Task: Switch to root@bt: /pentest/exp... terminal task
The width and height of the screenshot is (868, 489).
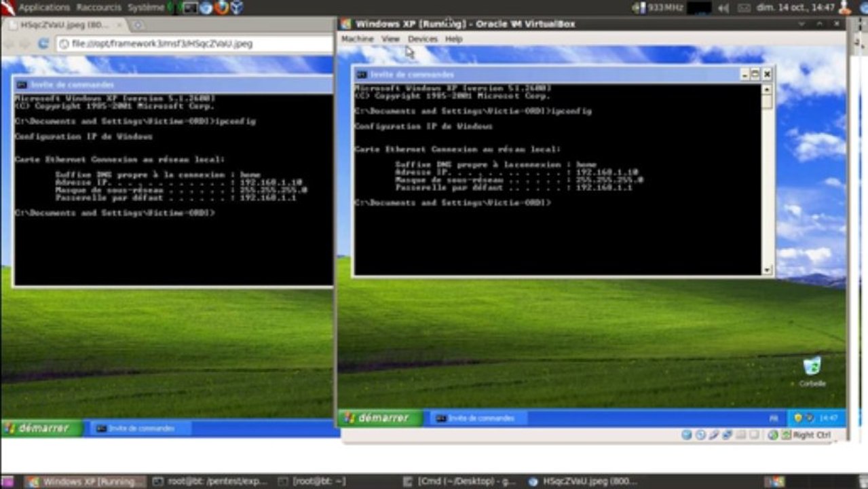Action: point(211,482)
